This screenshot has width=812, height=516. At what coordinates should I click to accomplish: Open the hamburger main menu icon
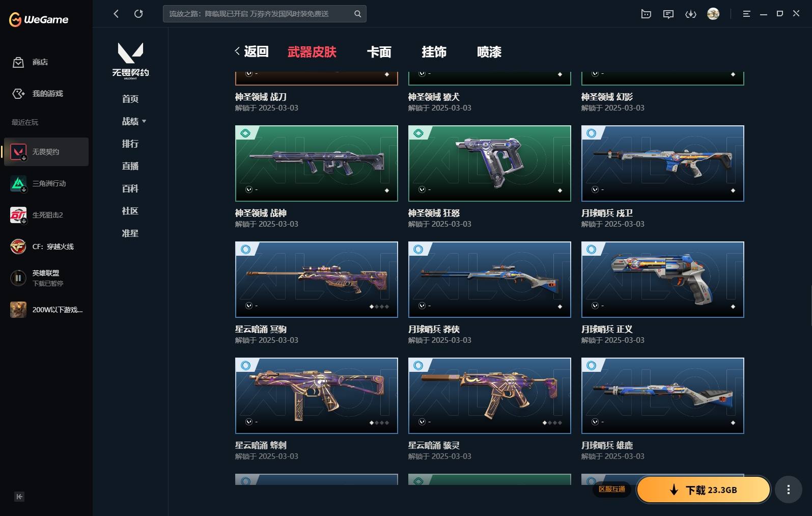(746, 14)
